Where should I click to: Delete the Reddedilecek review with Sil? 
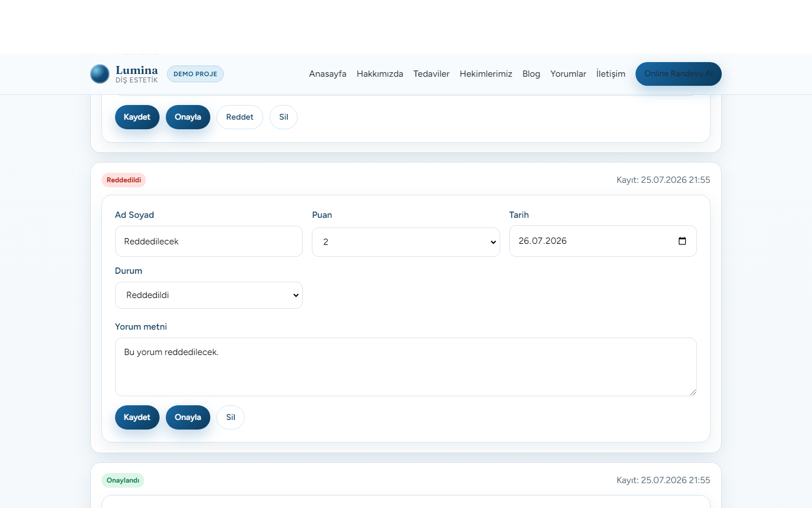(x=231, y=418)
